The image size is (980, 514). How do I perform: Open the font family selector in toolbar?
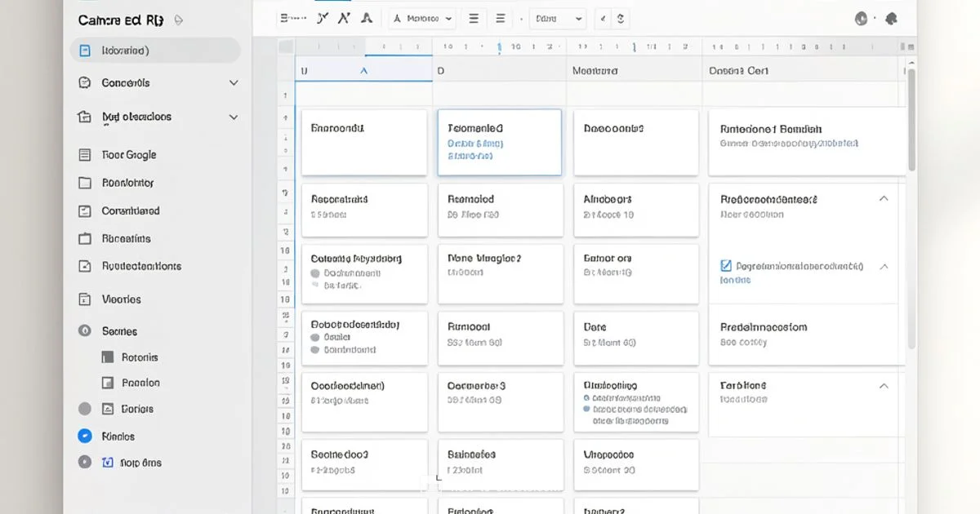click(x=421, y=17)
